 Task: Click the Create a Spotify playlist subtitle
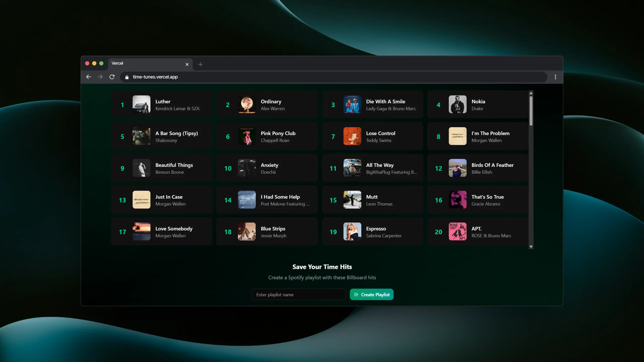point(322,278)
